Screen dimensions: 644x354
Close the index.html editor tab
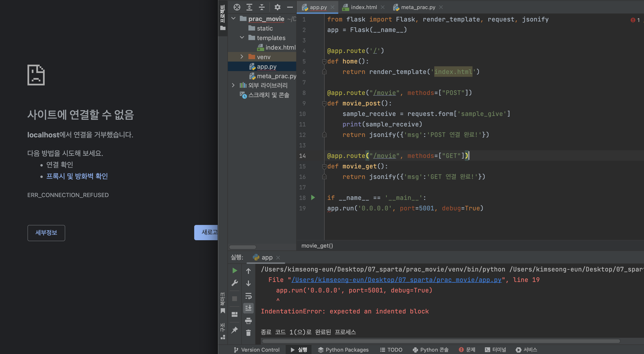[382, 7]
